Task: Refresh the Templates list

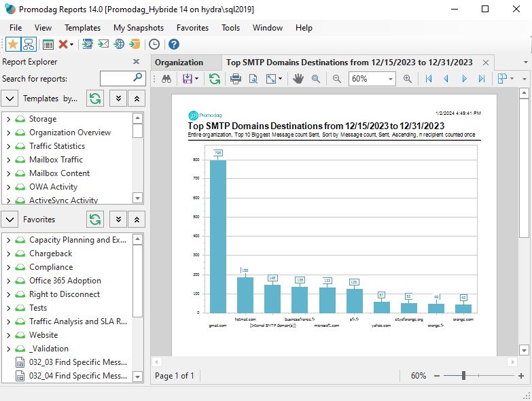Action: point(95,99)
